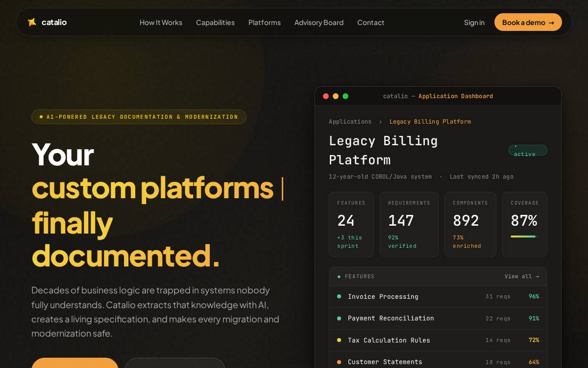588x368 pixels.
Task: Click the 96% coverage value
Action: [534, 296]
